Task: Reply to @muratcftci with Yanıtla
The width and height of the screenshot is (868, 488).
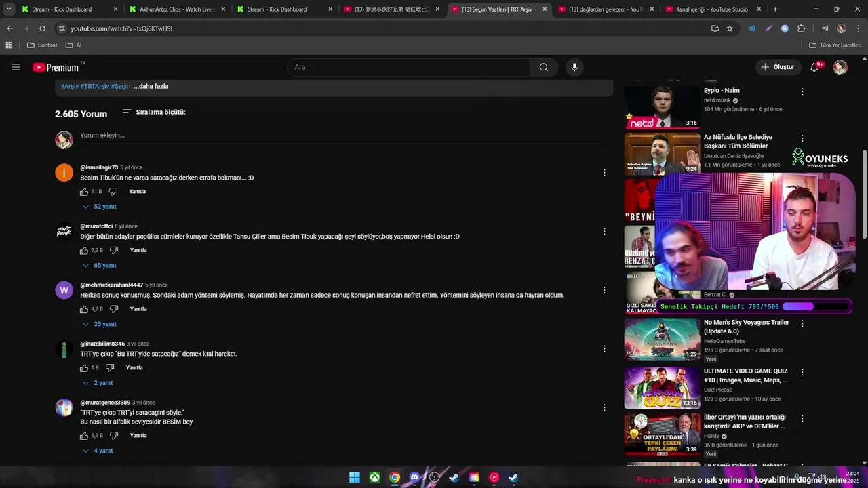Action: (138, 251)
